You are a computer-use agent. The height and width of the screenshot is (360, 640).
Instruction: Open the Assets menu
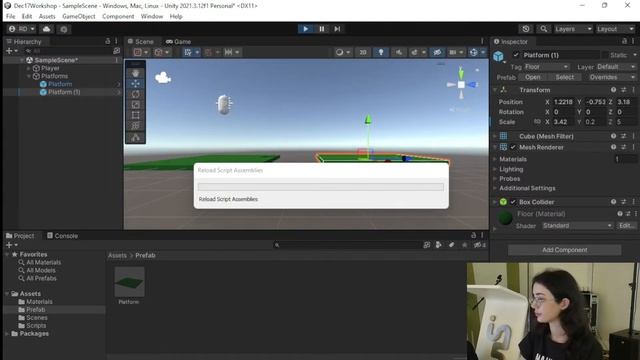[x=47, y=16]
